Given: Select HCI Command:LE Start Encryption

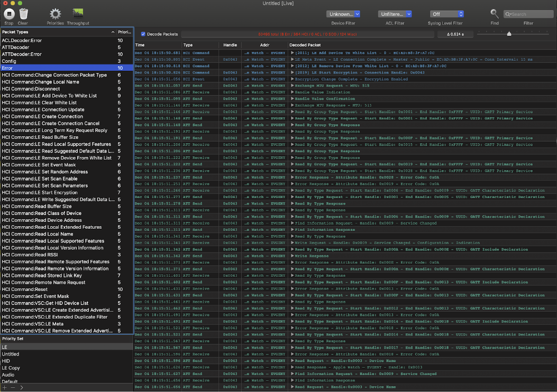Looking at the screenshot, I should pyautogui.click(x=67, y=193).
